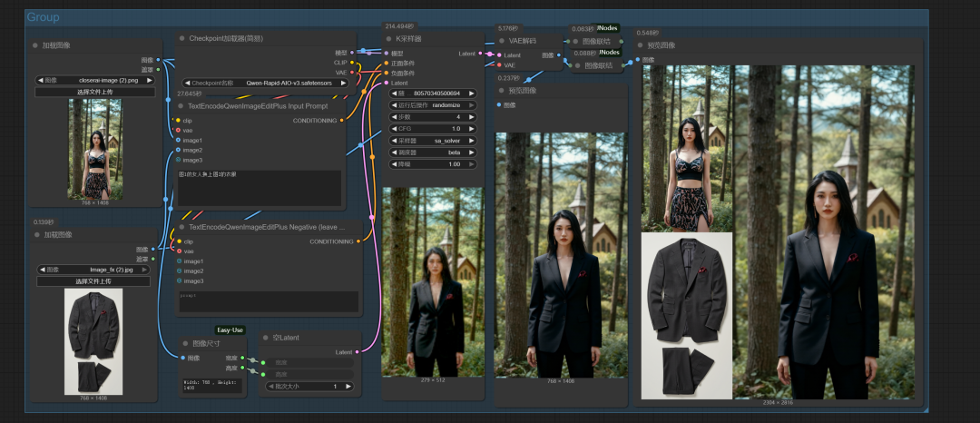Viewport: 980px width, 423px height.
Task: Increase the seed value 80570340500694 with right arrow
Action: point(472,93)
